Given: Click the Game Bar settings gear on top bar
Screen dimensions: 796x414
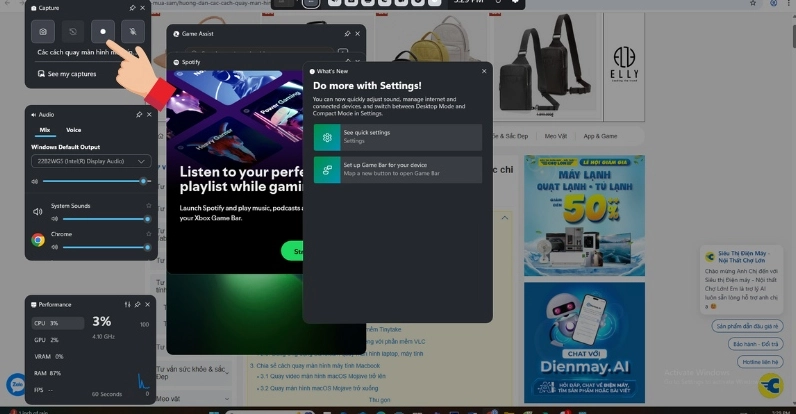Looking at the screenshot, I should point(515,2).
